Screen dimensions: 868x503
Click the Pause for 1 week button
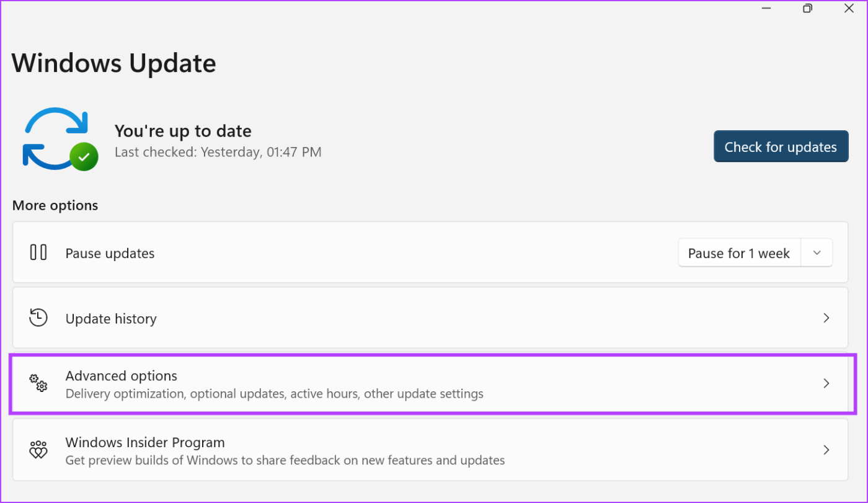[739, 252]
